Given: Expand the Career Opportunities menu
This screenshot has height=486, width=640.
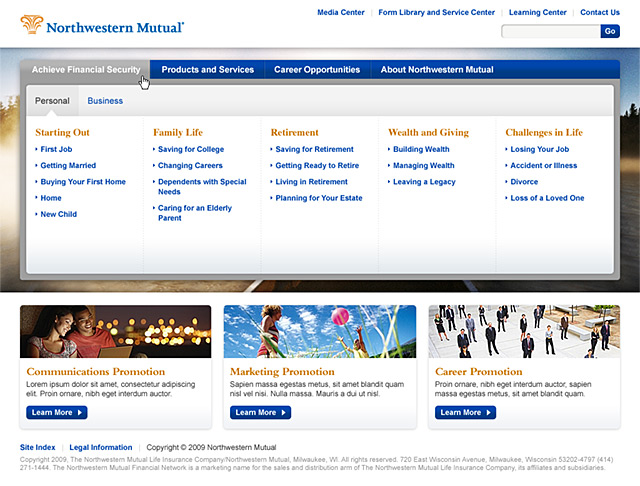Looking at the screenshot, I should click(317, 70).
